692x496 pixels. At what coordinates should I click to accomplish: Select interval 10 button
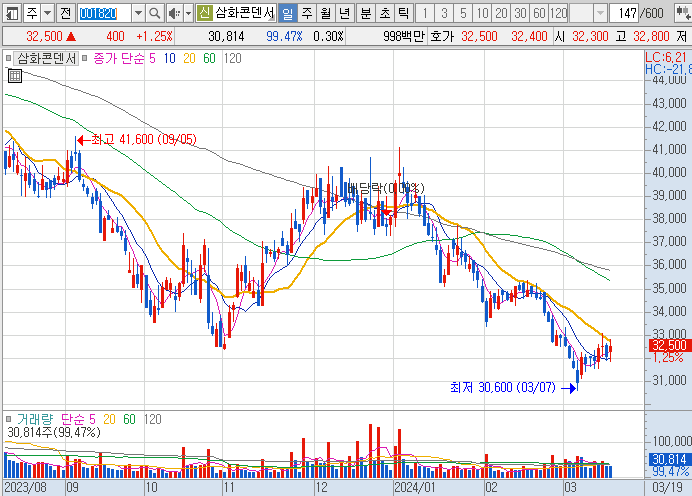tap(482, 13)
